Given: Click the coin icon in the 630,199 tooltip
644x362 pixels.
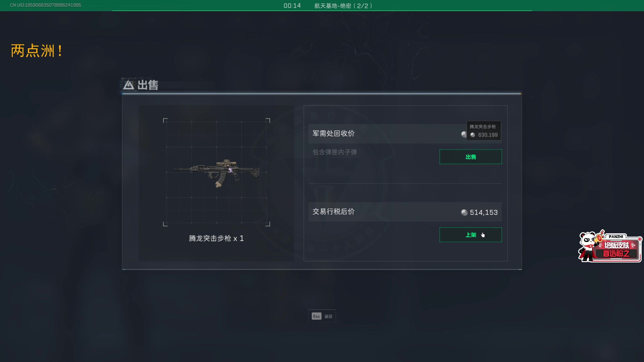Looking at the screenshot, I should pos(473,135).
